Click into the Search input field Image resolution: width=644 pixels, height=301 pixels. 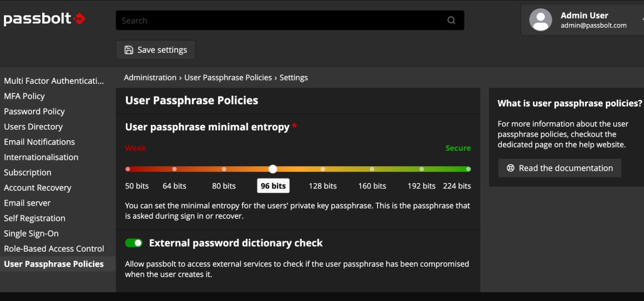251,20
